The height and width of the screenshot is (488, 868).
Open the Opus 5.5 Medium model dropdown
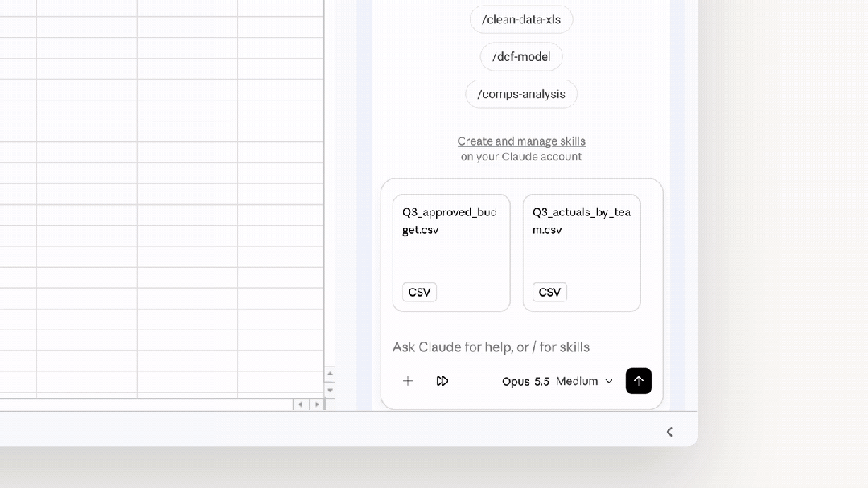557,381
